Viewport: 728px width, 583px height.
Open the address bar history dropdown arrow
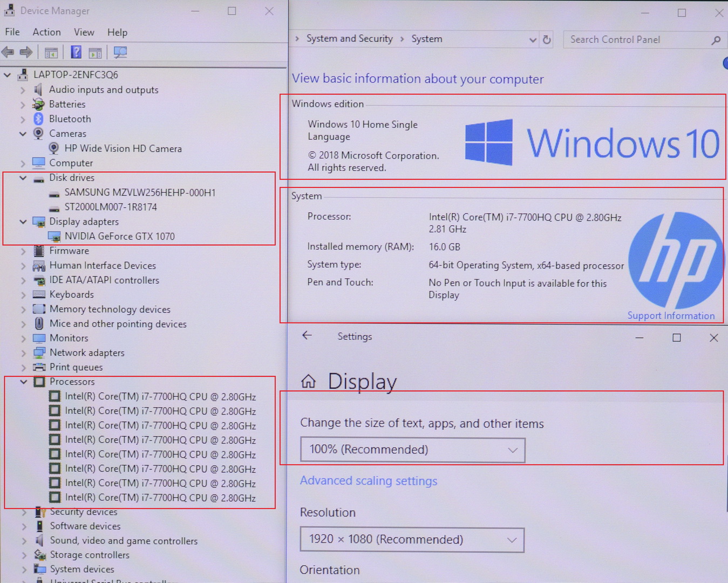pos(533,40)
